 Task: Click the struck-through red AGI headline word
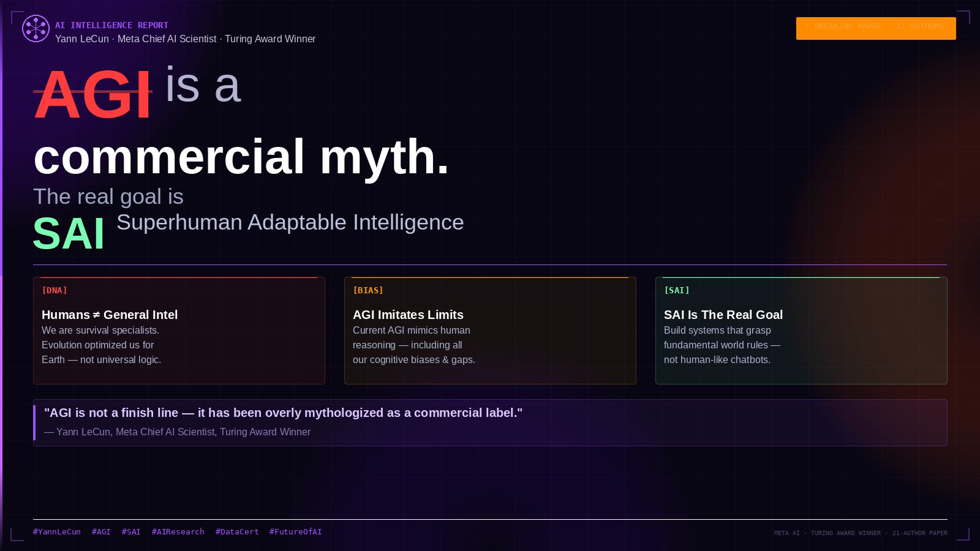coord(92,94)
